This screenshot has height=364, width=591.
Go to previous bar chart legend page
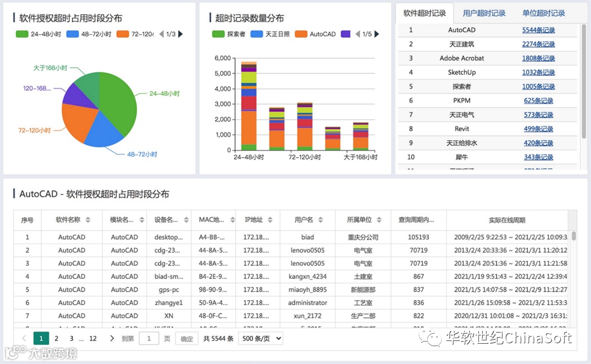click(358, 34)
